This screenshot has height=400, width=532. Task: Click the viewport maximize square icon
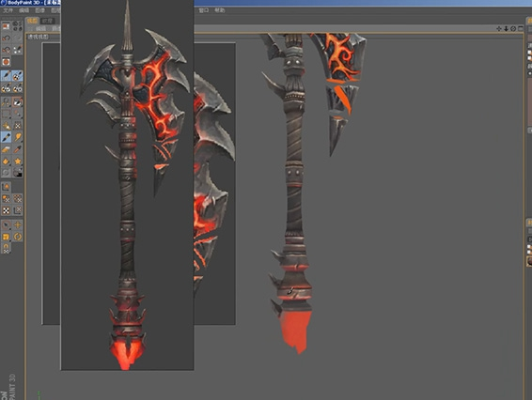point(521,29)
